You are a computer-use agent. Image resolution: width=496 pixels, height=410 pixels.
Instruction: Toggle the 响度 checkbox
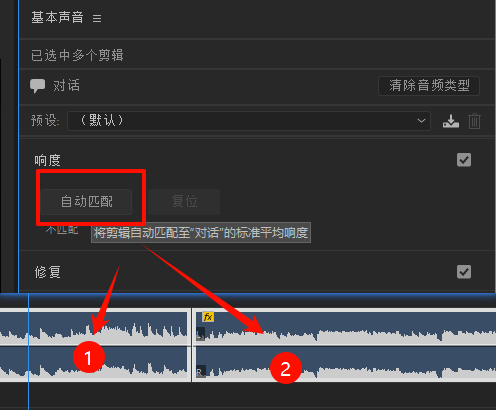[x=464, y=160]
